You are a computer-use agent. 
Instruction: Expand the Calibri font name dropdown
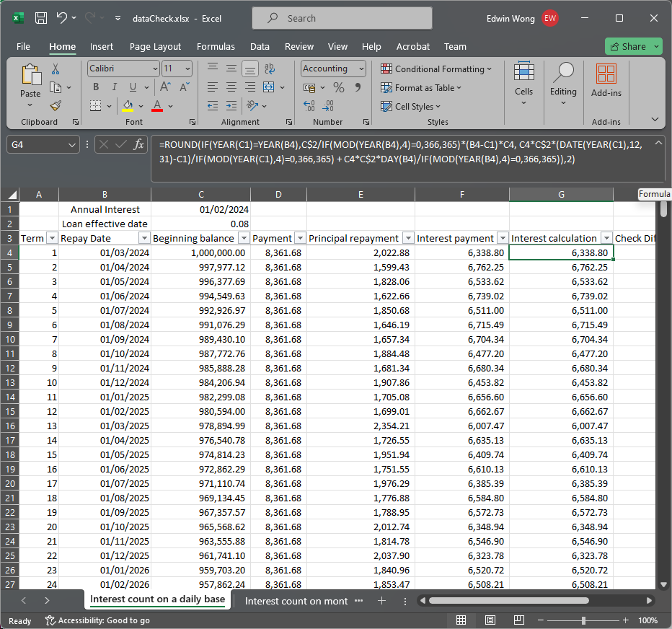[155, 69]
